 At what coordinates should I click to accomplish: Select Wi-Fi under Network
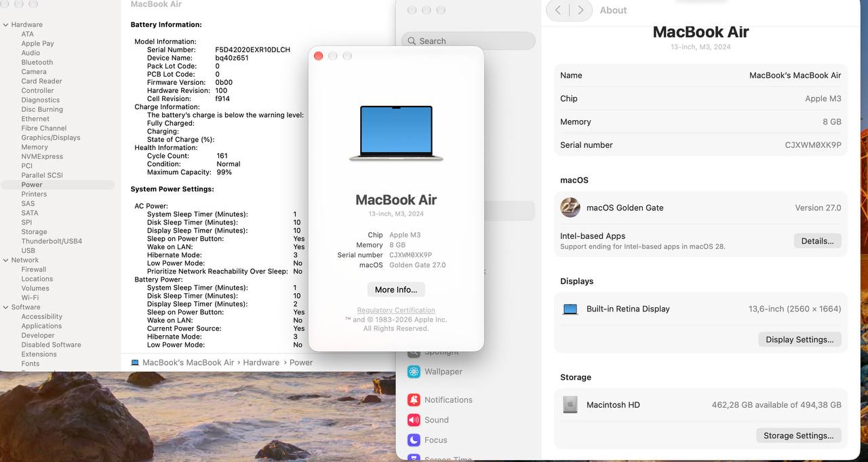point(30,298)
